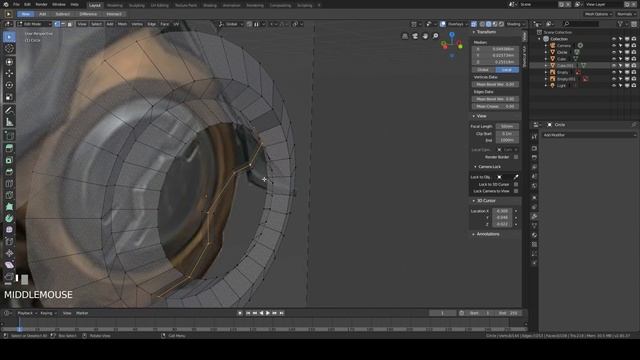Image resolution: width=640 pixels, height=360 pixels.
Task: Click the timeline playhead at frame 1
Action: [20, 329]
